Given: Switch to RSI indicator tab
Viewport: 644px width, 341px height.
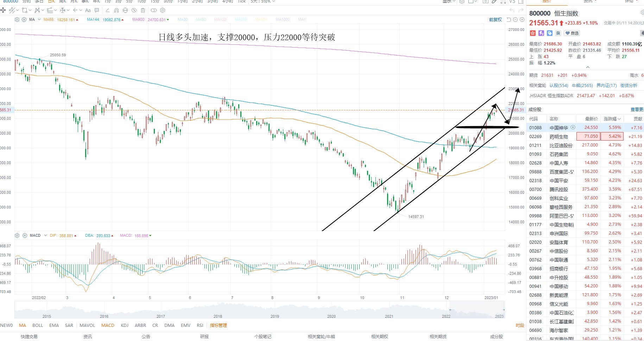Looking at the screenshot, I should [200, 325].
